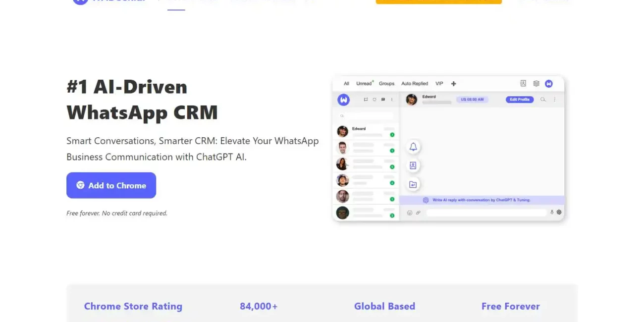Click the Global Based heading
This screenshot has width=644, height=322.
tap(384, 306)
